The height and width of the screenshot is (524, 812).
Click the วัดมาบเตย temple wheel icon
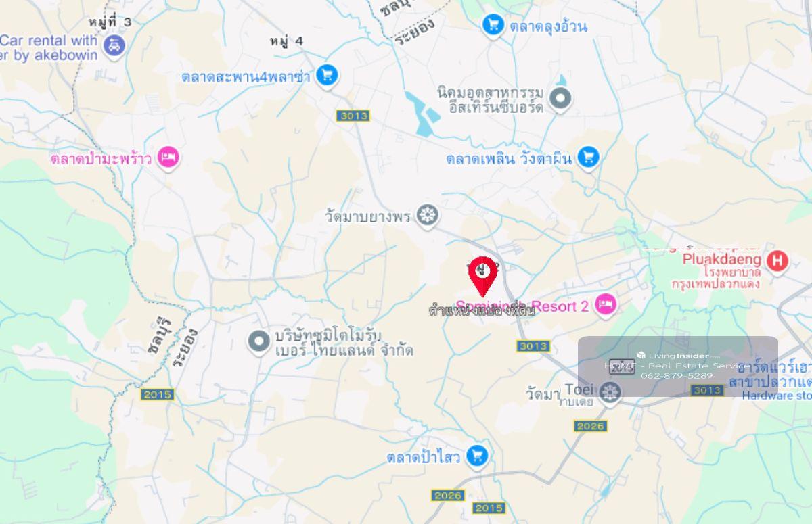pos(610,391)
